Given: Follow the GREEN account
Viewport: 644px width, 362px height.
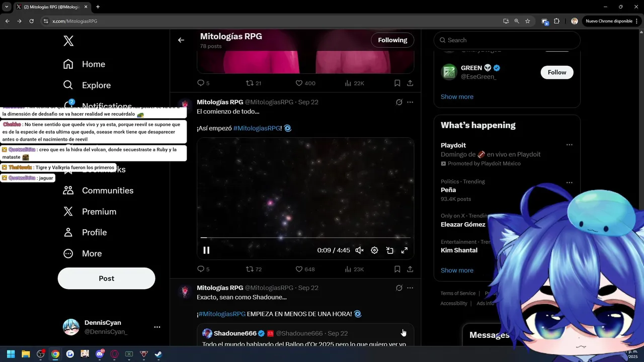Looking at the screenshot, I should pos(557,72).
